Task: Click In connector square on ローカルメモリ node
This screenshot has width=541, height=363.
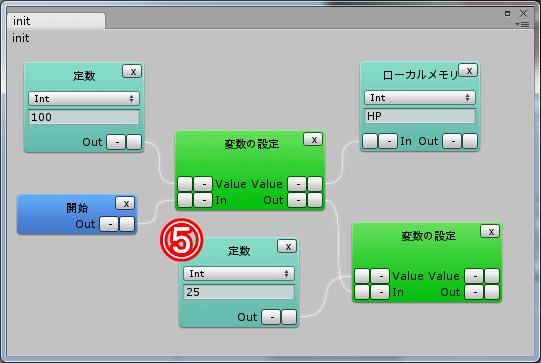Action: (x=370, y=141)
